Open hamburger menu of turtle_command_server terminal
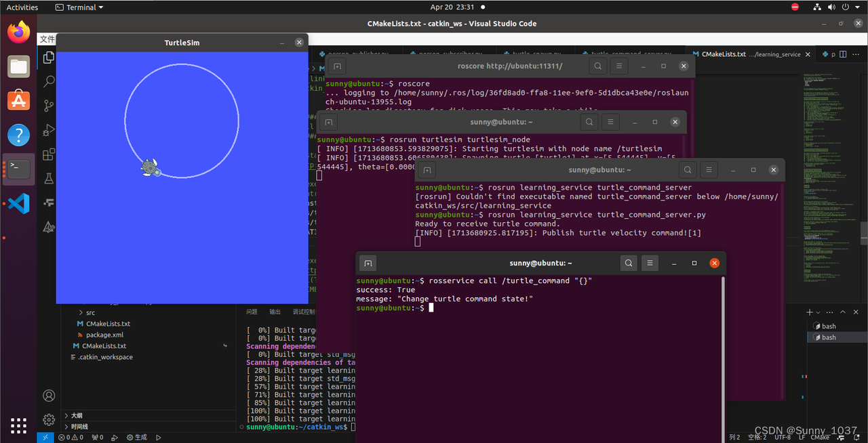 point(709,169)
